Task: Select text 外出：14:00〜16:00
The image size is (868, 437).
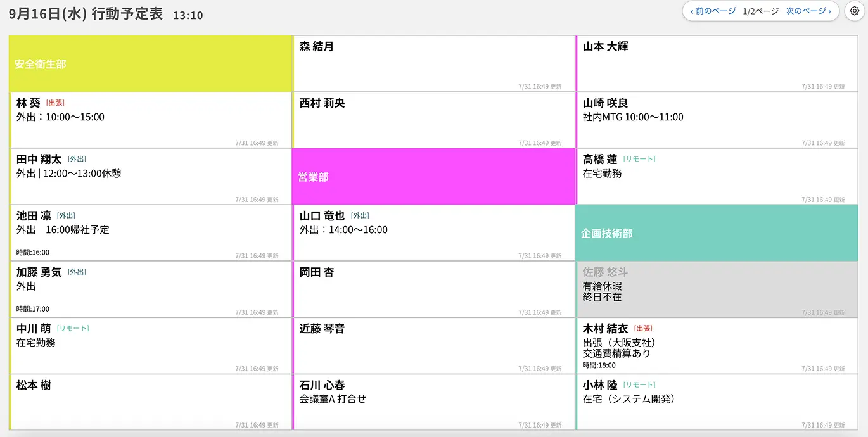Action: (x=343, y=229)
